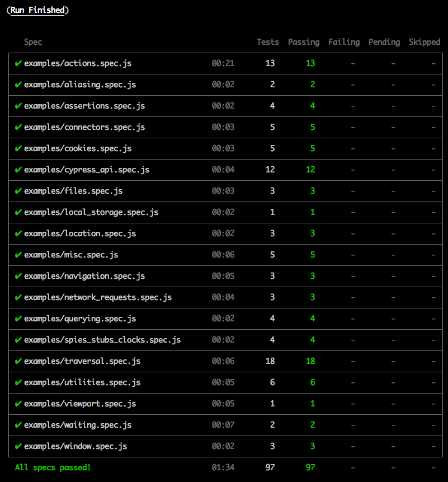This screenshot has width=448, height=482.
Task: Click the green passing count 1 for local_storage.spec.js
Action: pos(313,212)
